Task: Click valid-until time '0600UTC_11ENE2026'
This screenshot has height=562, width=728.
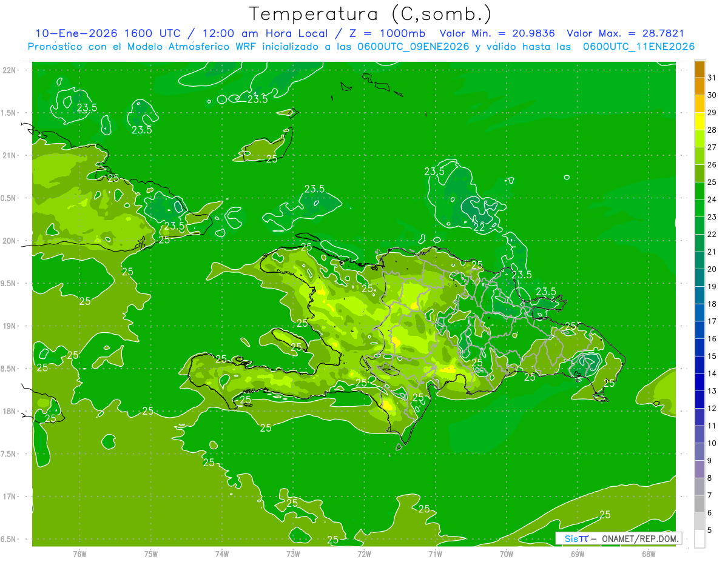Action: pos(639,47)
